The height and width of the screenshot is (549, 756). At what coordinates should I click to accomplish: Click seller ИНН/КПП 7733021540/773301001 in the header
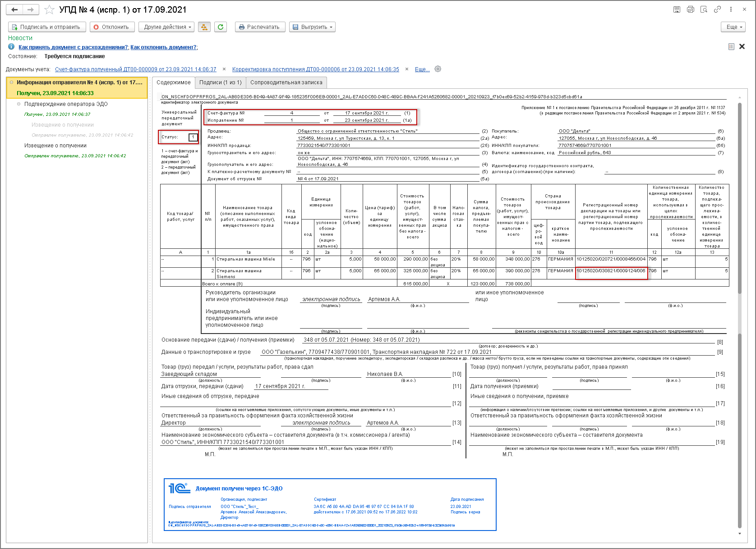click(x=324, y=146)
